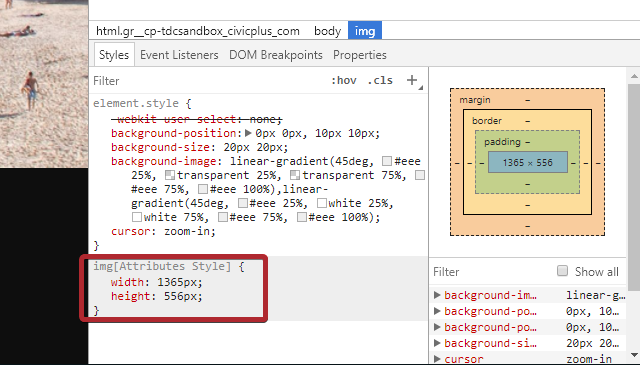The width and height of the screenshot is (640, 365).
Task: Open the Properties tab
Action: pos(360,55)
